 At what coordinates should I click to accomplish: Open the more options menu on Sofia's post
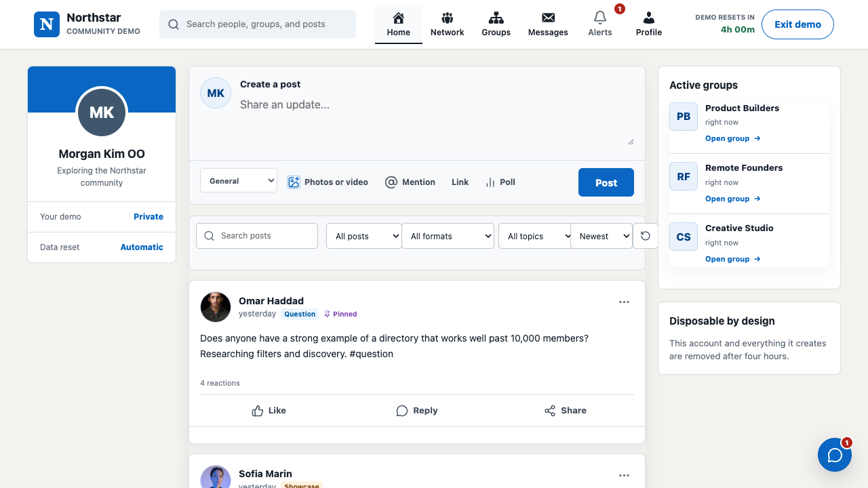click(624, 475)
